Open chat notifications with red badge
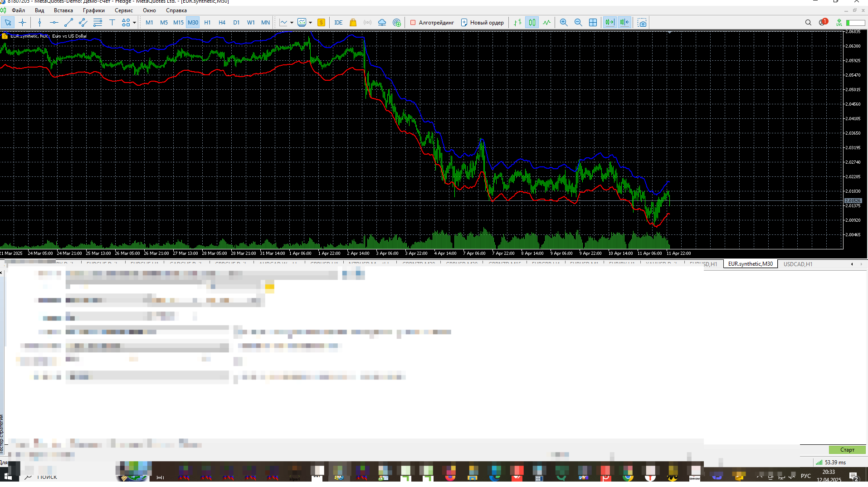The height and width of the screenshot is (487, 868). pyautogui.click(x=823, y=22)
